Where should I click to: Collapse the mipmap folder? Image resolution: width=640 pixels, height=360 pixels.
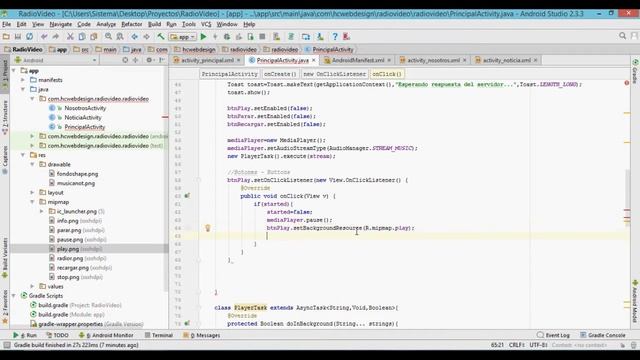(32, 202)
